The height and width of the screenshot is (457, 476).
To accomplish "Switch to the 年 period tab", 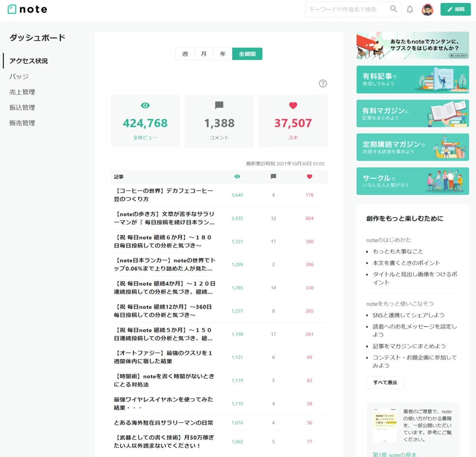I will (223, 54).
